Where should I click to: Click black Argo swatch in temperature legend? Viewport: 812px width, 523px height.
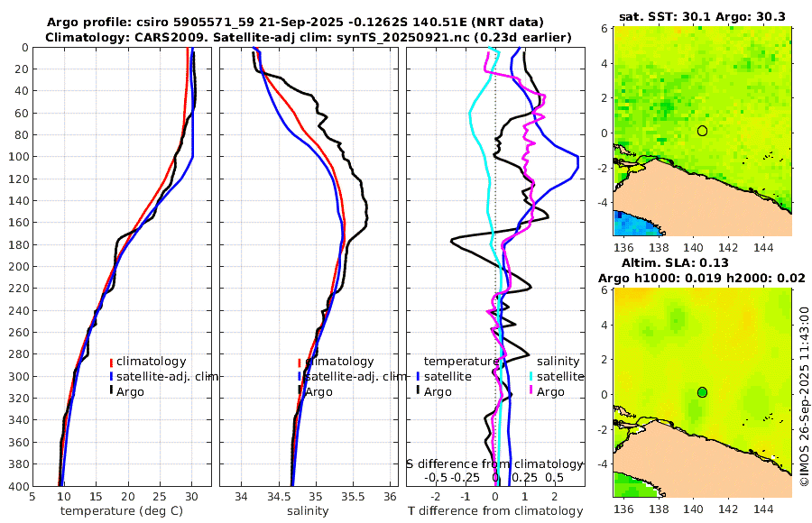111,391
